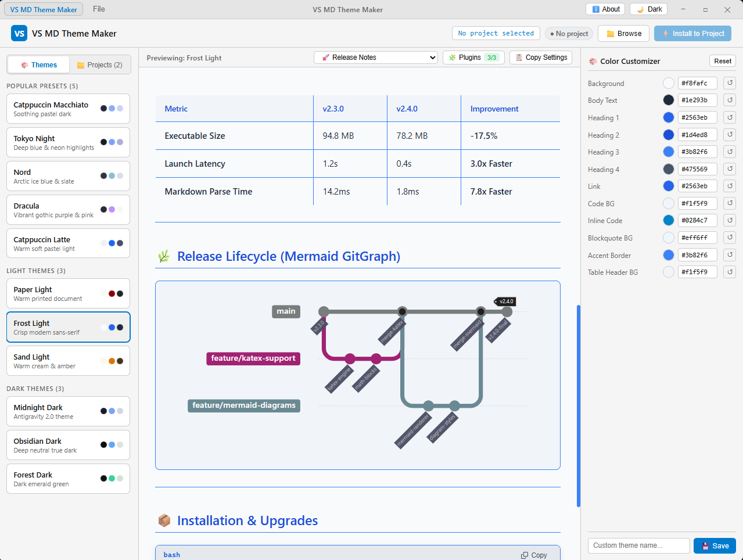
Task: Click the 7.8x Faster table cell
Action: click(510, 192)
